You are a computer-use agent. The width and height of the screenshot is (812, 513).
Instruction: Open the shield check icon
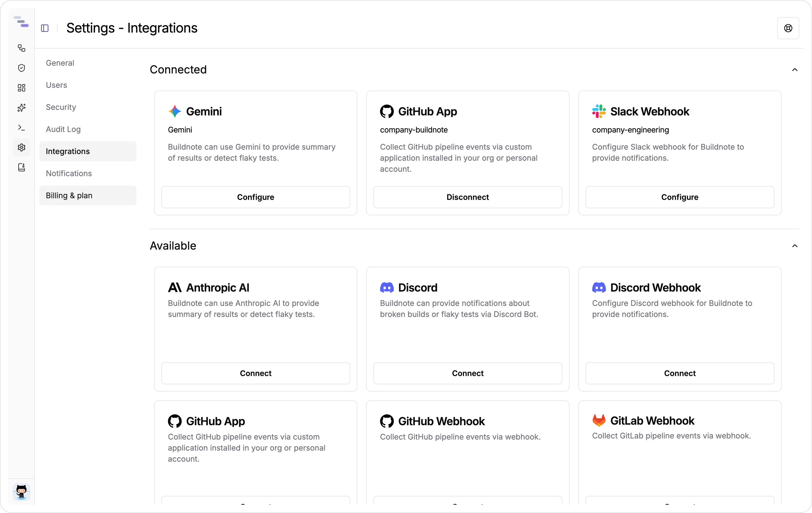point(22,68)
